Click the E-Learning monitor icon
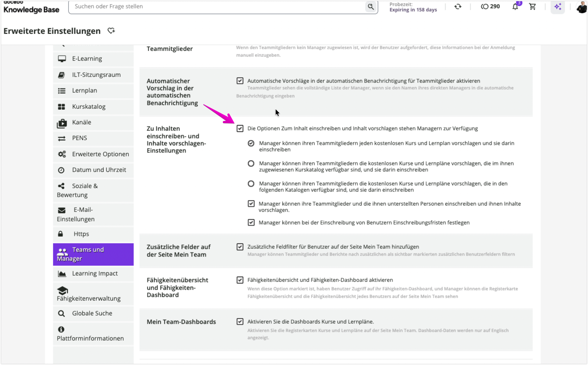This screenshot has width=588, height=365. point(62,59)
